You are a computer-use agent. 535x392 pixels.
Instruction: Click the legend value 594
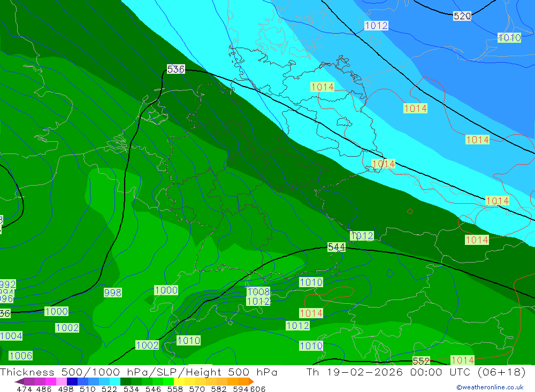240,389
